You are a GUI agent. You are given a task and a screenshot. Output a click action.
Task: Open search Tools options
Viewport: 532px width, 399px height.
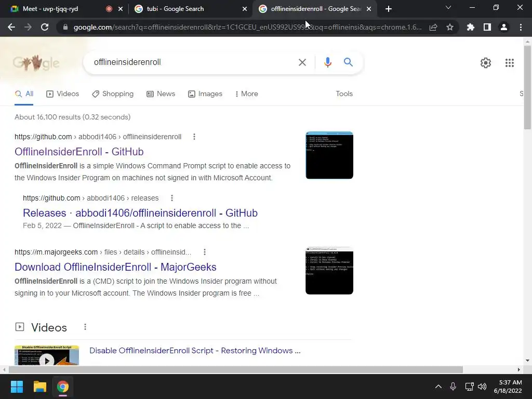click(344, 94)
